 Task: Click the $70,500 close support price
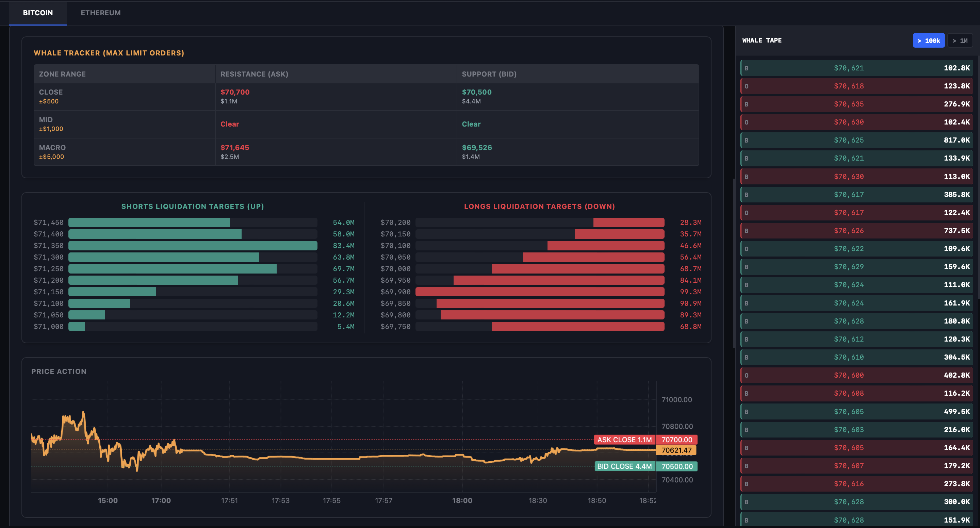pos(476,92)
